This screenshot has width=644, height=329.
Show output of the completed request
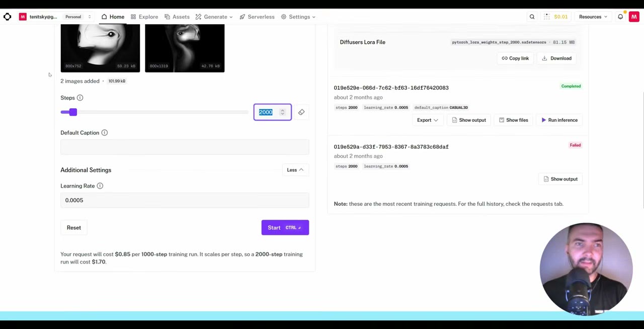tap(469, 120)
